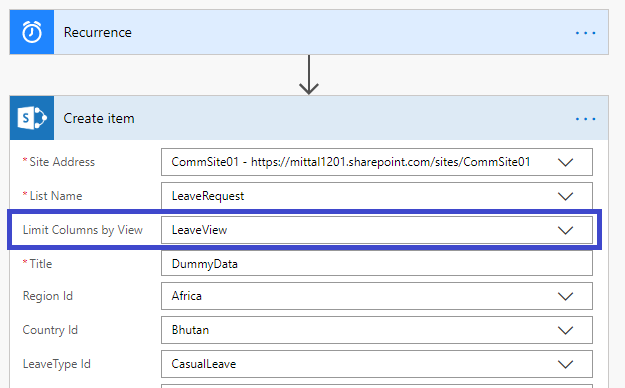Click the List Name label
This screenshot has width=625, height=388.
click(x=56, y=196)
